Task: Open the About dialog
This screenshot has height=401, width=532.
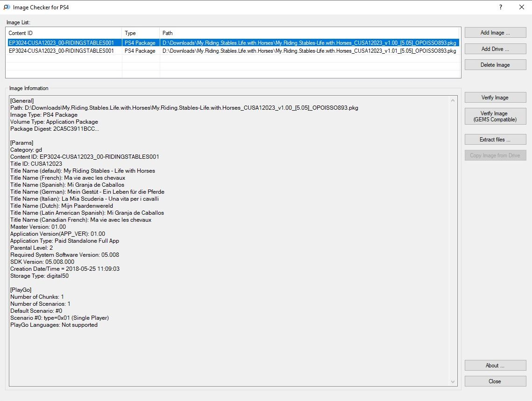Action: pyautogui.click(x=495, y=366)
